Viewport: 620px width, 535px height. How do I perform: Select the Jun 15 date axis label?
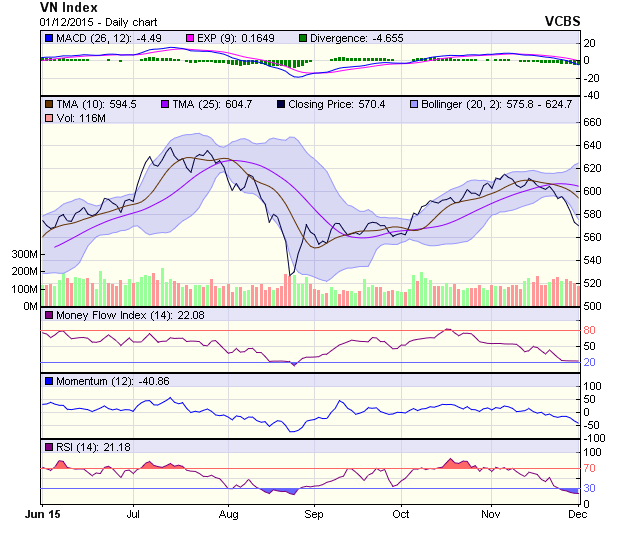pyautogui.click(x=41, y=514)
